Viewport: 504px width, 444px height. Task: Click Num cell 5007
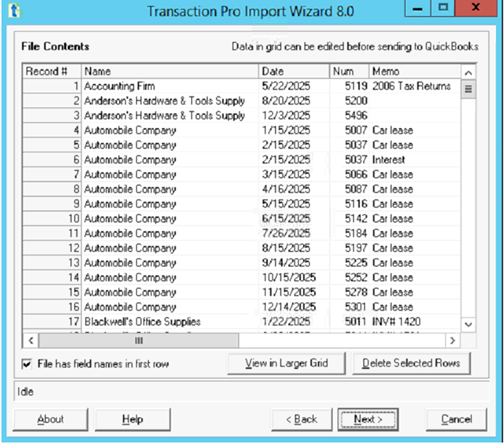[x=349, y=130]
